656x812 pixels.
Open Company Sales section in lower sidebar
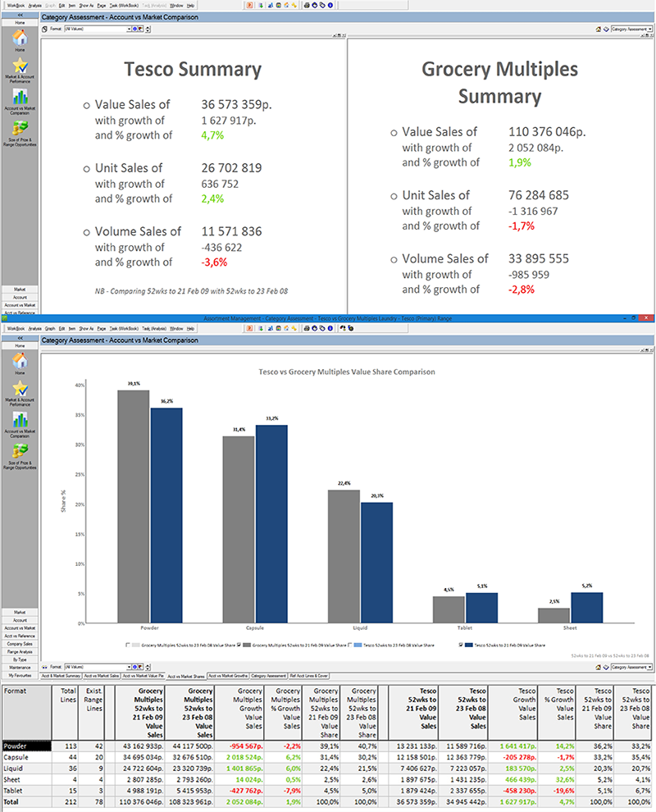20,644
